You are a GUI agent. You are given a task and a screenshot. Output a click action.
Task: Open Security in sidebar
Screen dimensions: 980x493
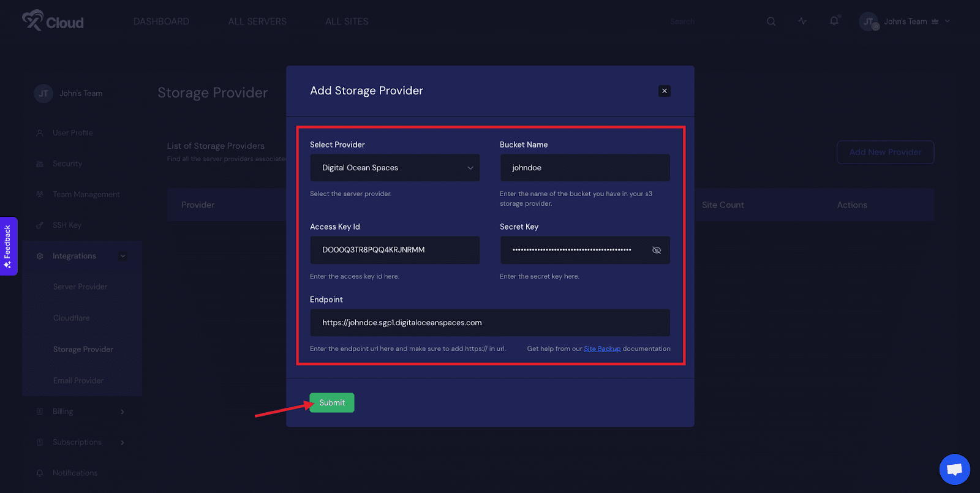[67, 164]
